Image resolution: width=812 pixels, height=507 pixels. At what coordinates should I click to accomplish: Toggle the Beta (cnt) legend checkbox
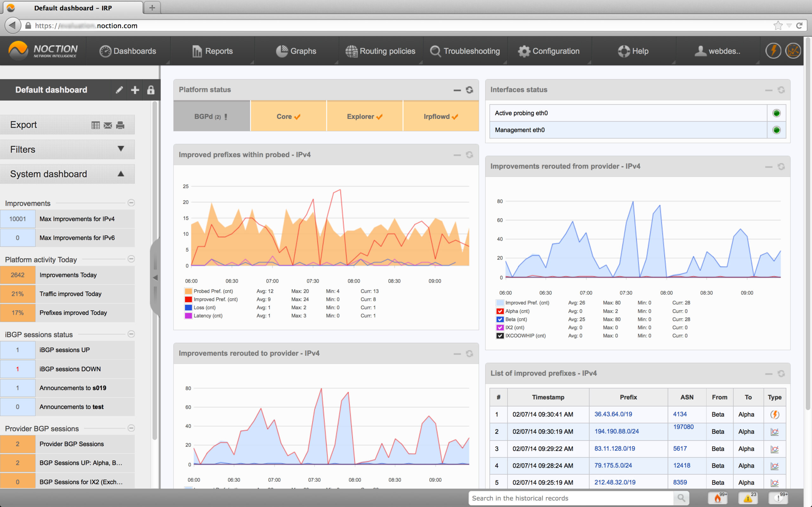500,319
